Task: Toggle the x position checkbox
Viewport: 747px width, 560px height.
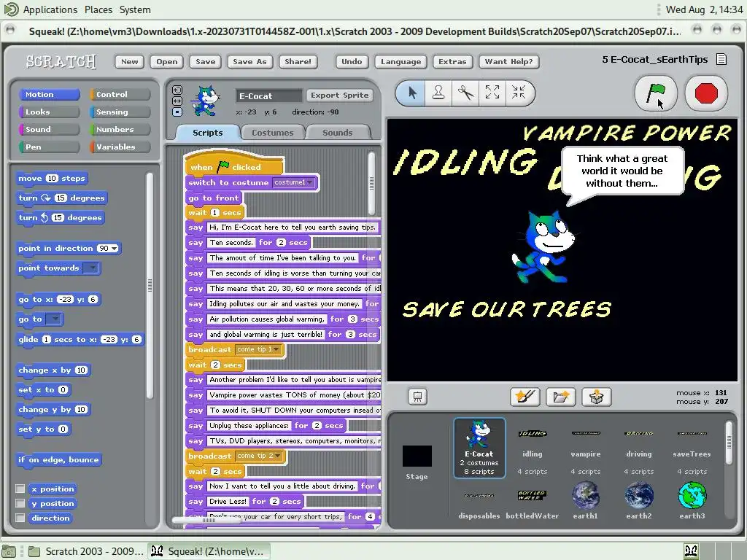Action: pyautogui.click(x=20, y=489)
